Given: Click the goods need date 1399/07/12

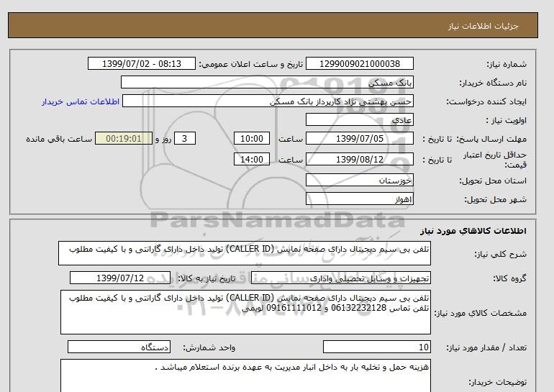Looking at the screenshot, I should pos(120,278).
